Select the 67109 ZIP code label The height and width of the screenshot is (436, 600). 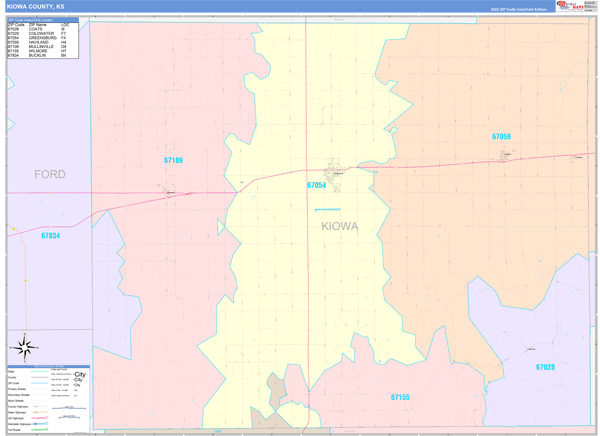click(173, 160)
